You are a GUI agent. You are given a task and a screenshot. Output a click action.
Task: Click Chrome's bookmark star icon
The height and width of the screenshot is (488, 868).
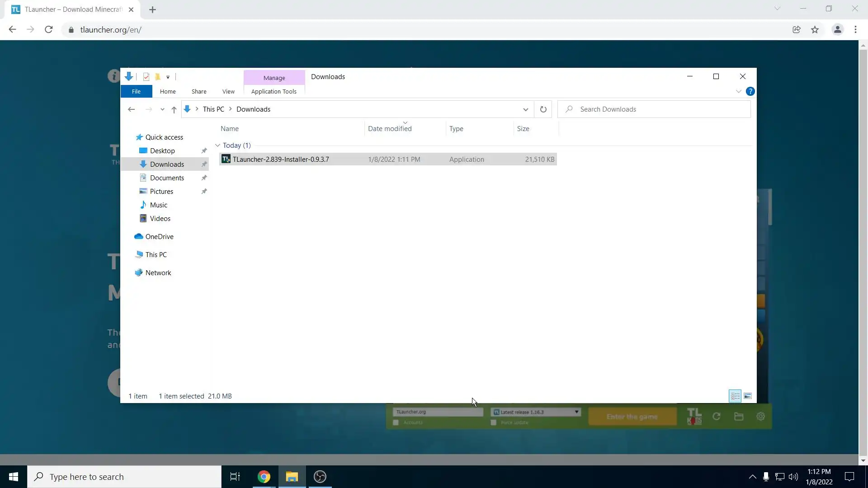pyautogui.click(x=815, y=30)
